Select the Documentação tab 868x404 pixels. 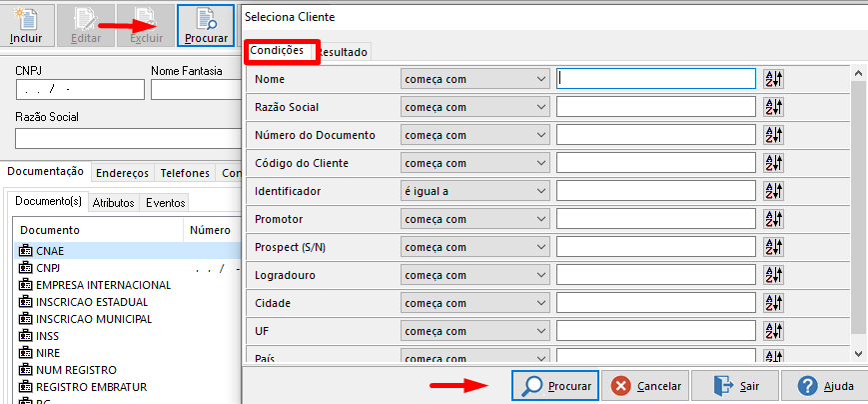[45, 171]
